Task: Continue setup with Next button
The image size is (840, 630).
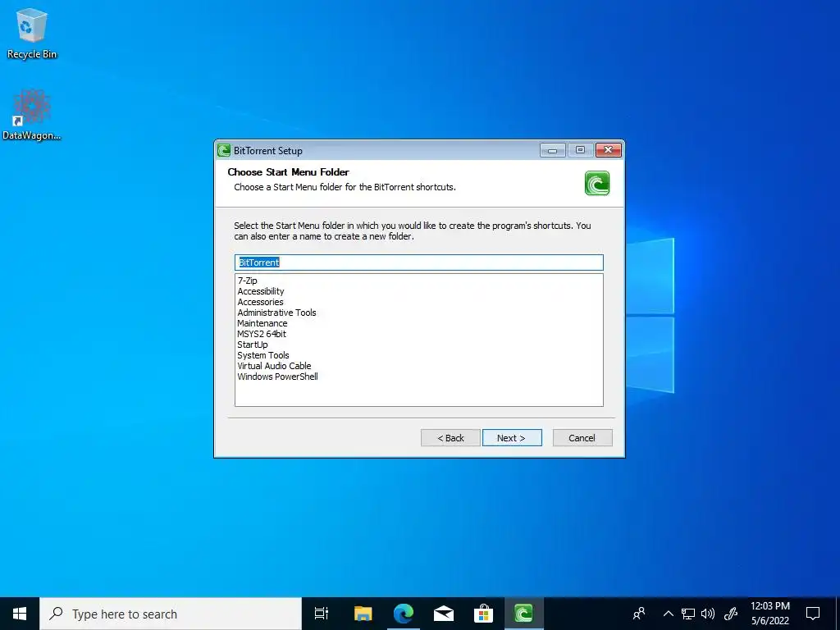Action: [x=512, y=438]
